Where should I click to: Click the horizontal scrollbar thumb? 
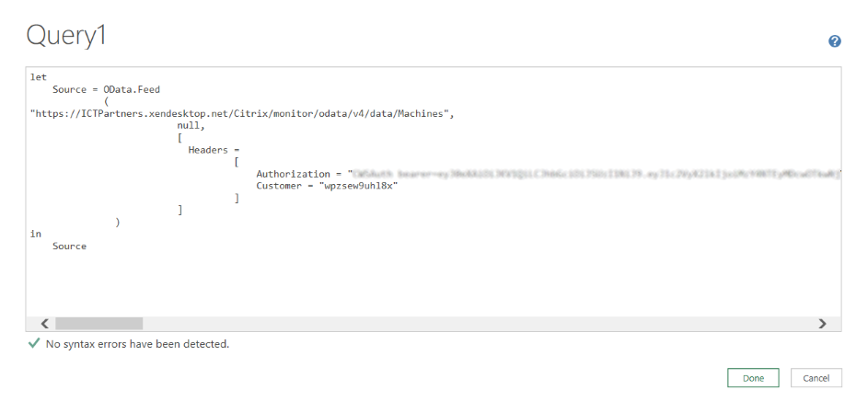click(99, 324)
